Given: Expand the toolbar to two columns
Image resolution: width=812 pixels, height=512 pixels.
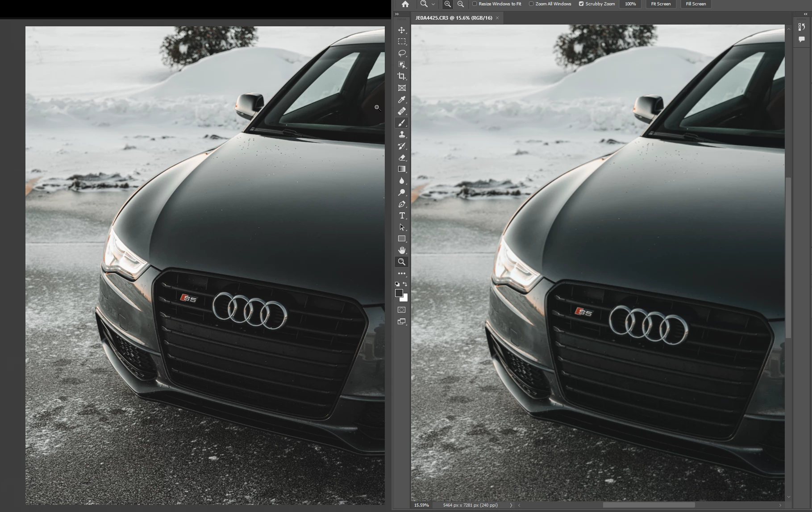Looking at the screenshot, I should click(x=397, y=14).
